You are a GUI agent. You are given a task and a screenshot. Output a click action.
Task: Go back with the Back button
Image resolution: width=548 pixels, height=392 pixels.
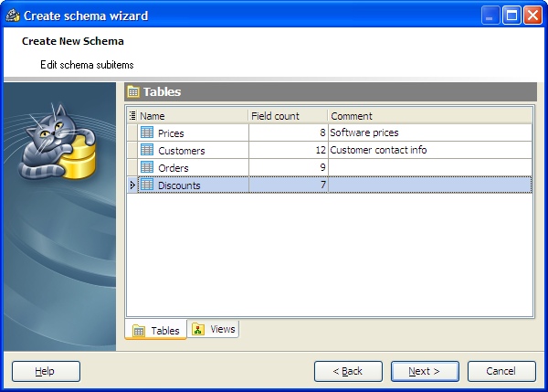pyautogui.click(x=348, y=371)
